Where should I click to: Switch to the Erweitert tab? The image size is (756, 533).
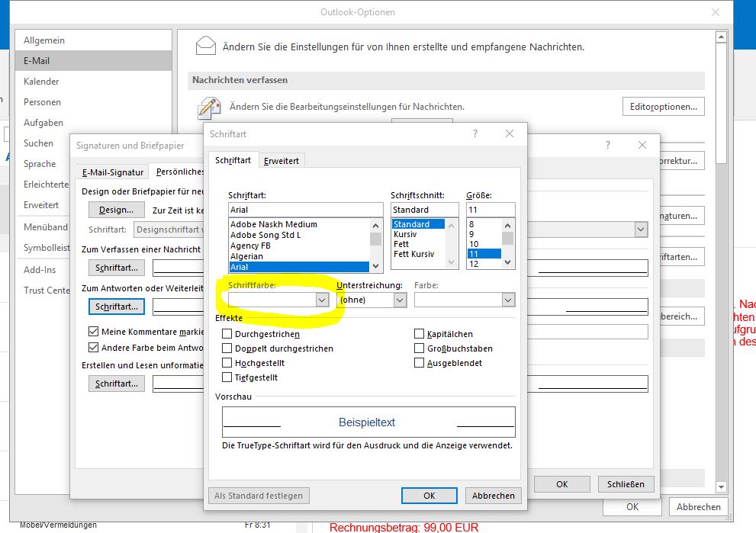[x=281, y=160]
